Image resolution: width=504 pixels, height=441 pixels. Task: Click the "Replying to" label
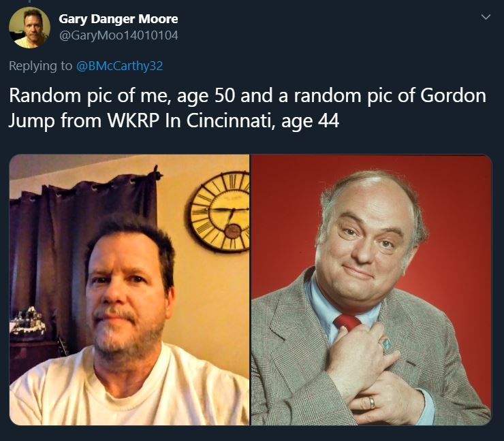[x=40, y=66]
